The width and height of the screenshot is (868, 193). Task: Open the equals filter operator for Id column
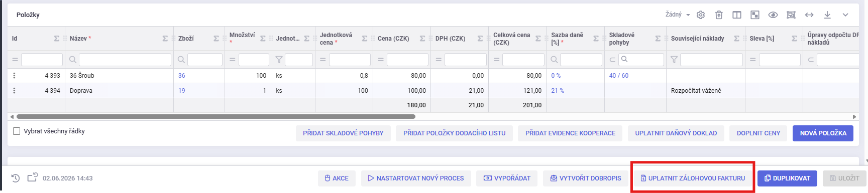click(x=15, y=60)
